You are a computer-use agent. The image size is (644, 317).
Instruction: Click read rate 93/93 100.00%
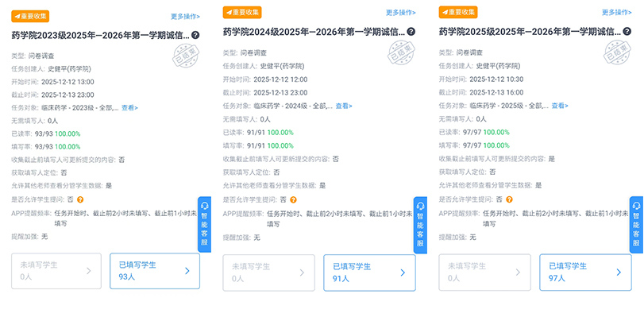tap(57, 133)
